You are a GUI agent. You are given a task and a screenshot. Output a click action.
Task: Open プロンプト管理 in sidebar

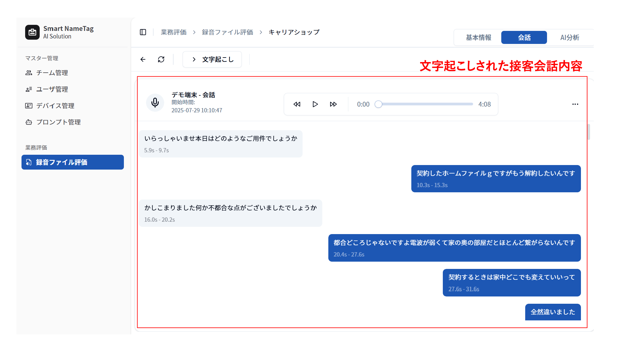[x=58, y=122]
